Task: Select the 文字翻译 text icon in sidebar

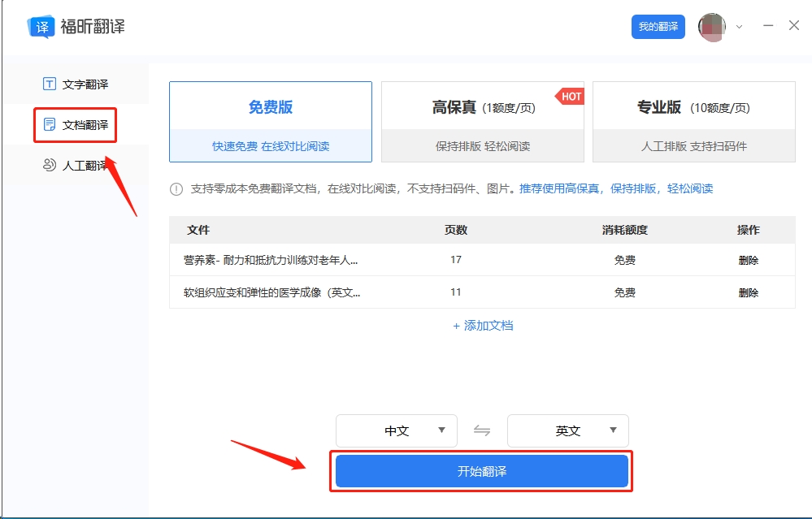Action: 49,83
